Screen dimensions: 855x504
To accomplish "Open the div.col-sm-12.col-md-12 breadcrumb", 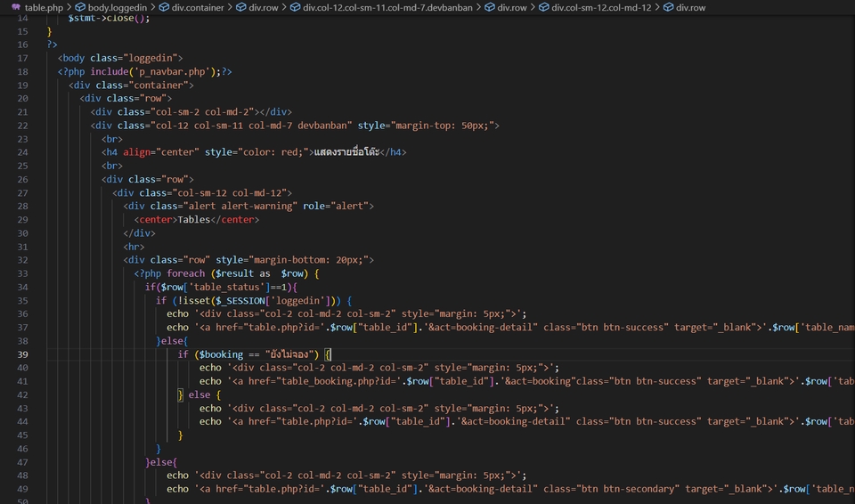I will click(x=601, y=8).
